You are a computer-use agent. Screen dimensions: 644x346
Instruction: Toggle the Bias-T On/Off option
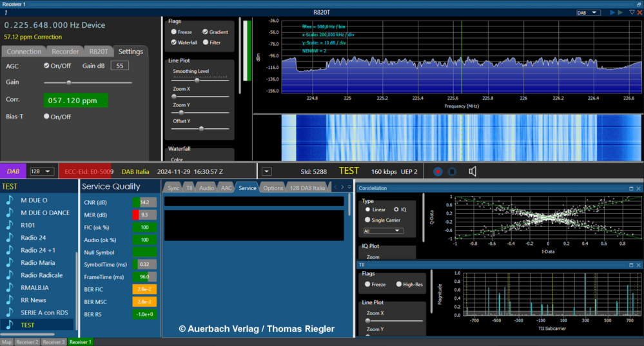tap(46, 117)
